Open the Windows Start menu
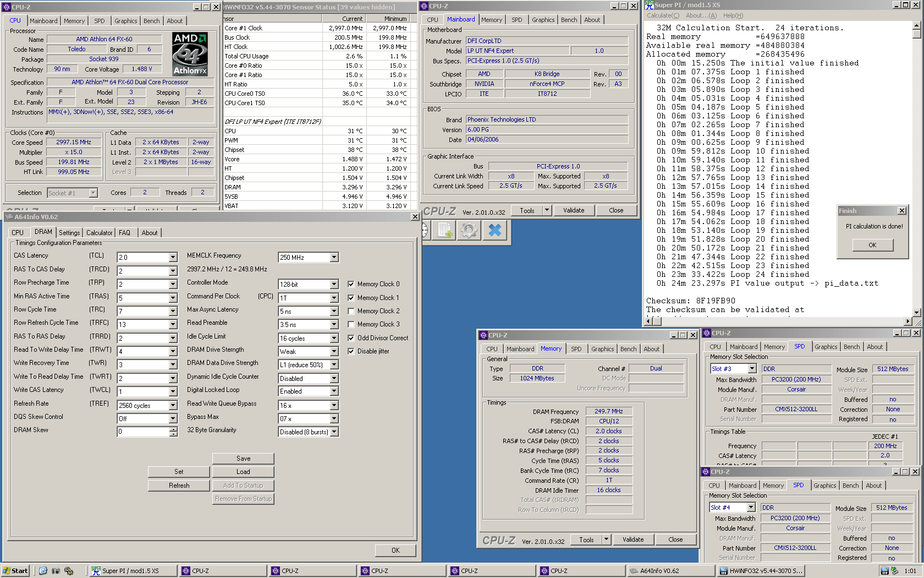Viewport: 924px width, 578px height. point(15,571)
